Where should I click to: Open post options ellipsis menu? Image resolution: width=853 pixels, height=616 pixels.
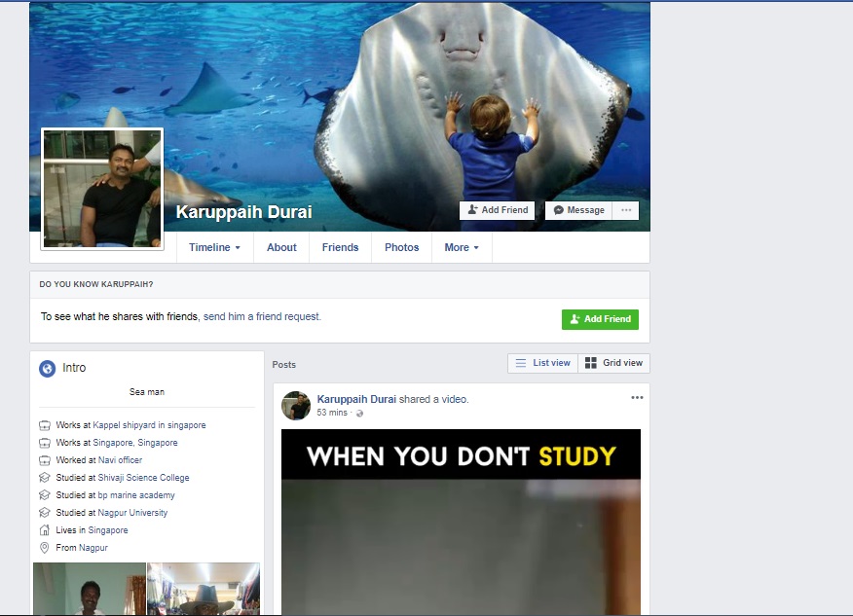pyautogui.click(x=637, y=398)
